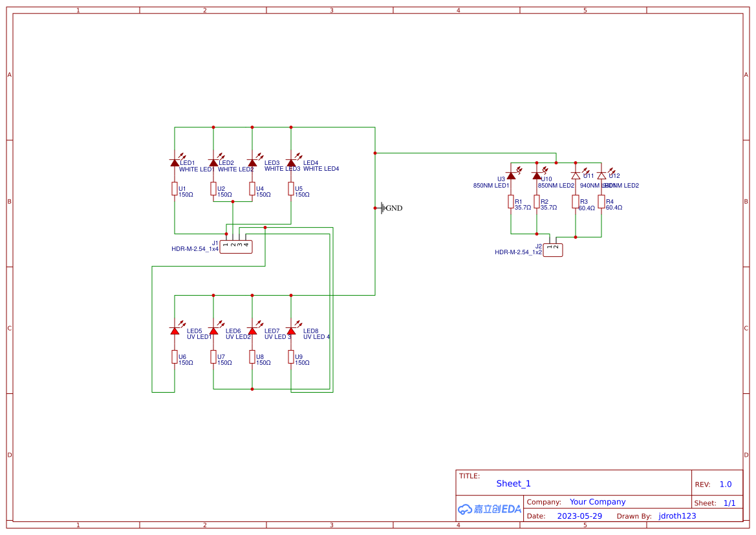This screenshot has width=756, height=535.
Task: Click the U12 940NM LED2 diode symbol
Action: 601,175
